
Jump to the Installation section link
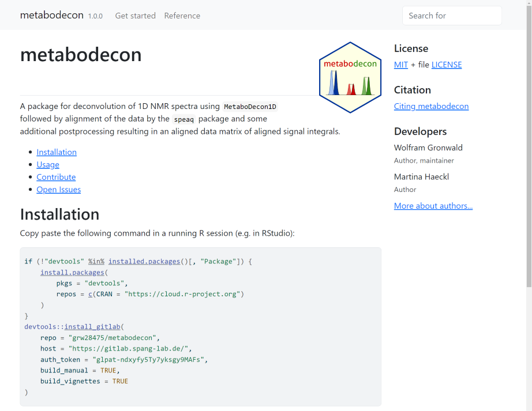point(57,152)
